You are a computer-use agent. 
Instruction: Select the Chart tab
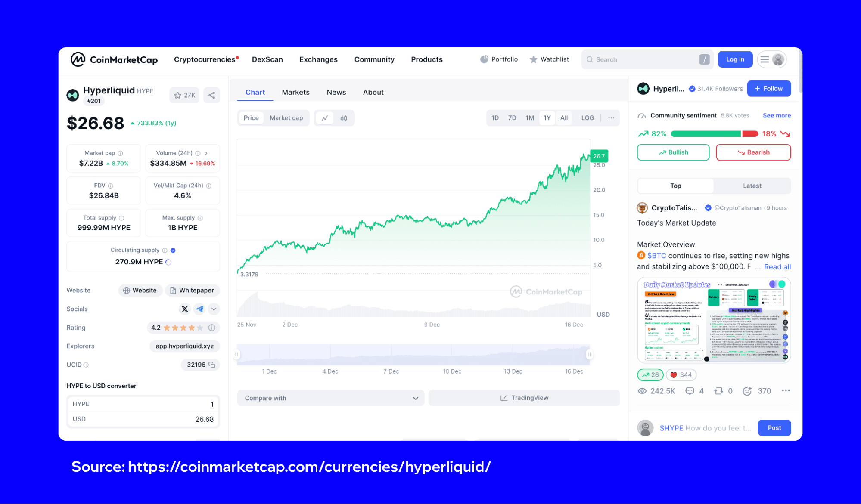(255, 92)
